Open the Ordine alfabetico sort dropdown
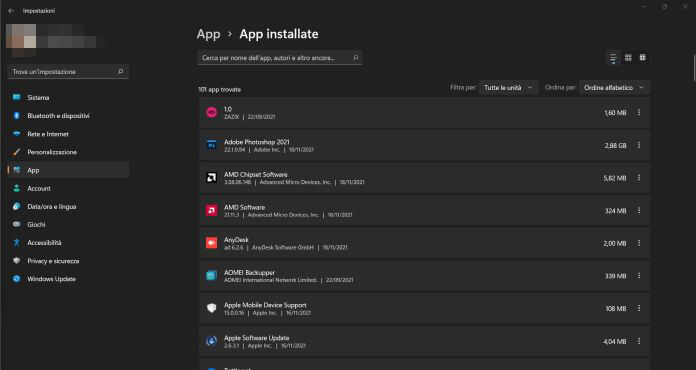 pos(614,88)
